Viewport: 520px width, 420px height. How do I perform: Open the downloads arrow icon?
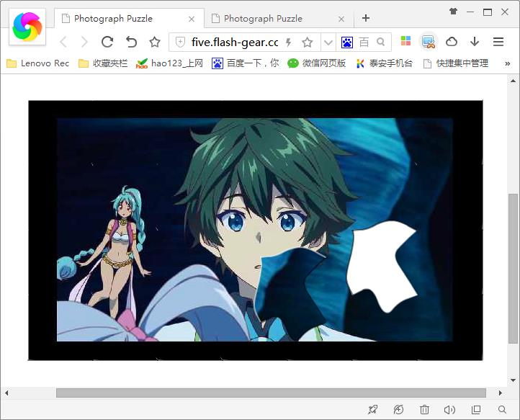point(475,42)
